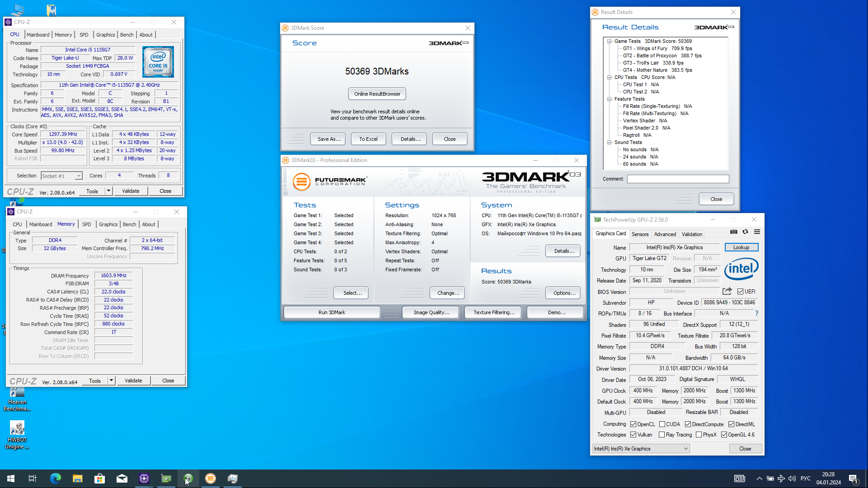The height and width of the screenshot is (488, 868).
Task: Select 'GT4 - Mother Nature' result row
Action: (x=657, y=70)
